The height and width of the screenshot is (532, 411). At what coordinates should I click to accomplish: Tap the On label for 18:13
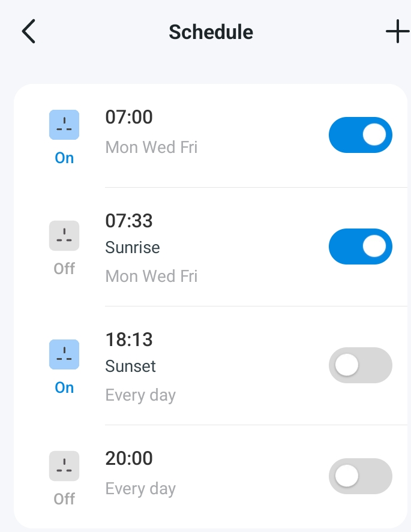click(64, 387)
